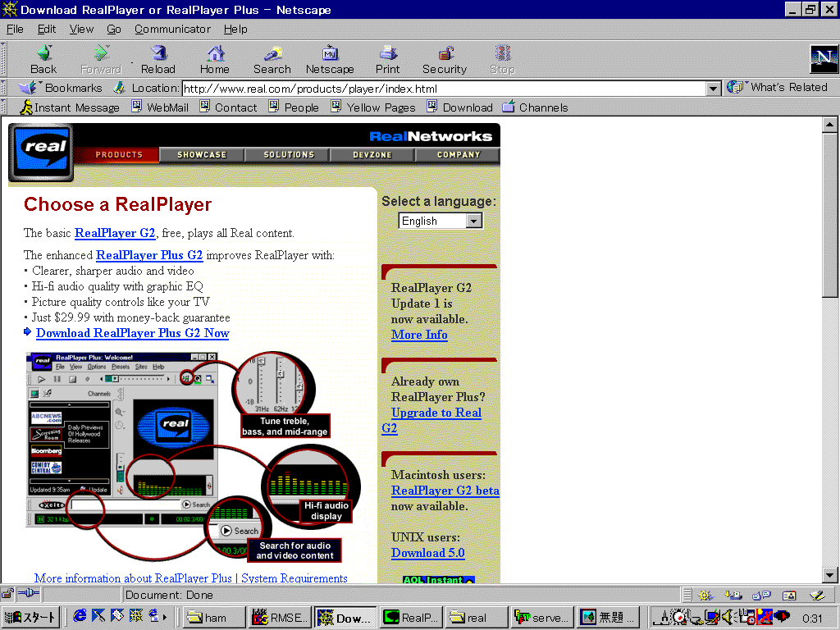Click the real logo on the page
This screenshot has height=630, width=840.
(41, 153)
